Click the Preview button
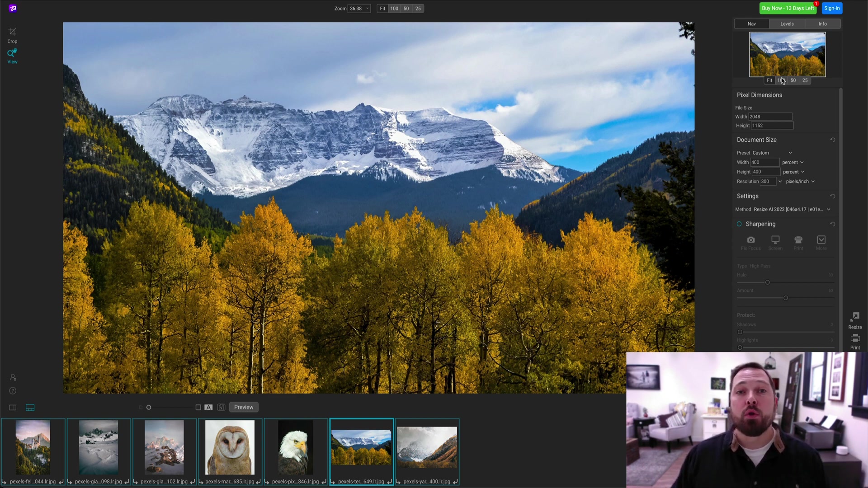Screen dimensions: 868x488 pyautogui.click(x=244, y=407)
